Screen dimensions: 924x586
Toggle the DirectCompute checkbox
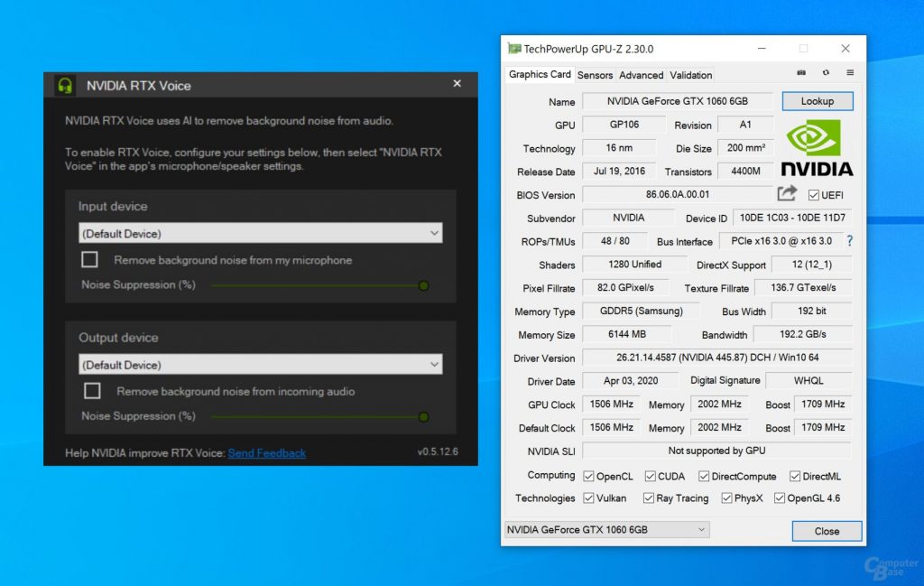(704, 476)
